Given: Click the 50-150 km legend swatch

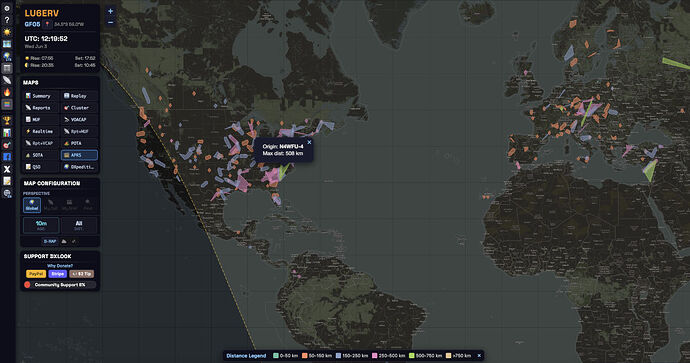Looking at the screenshot, I should pyautogui.click(x=305, y=356).
